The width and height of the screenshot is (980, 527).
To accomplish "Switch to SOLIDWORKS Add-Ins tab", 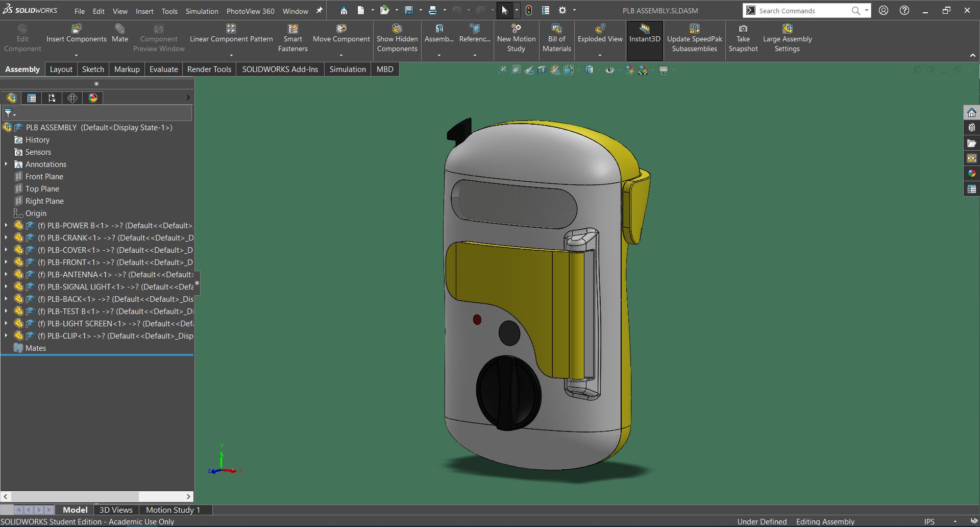I will click(280, 69).
